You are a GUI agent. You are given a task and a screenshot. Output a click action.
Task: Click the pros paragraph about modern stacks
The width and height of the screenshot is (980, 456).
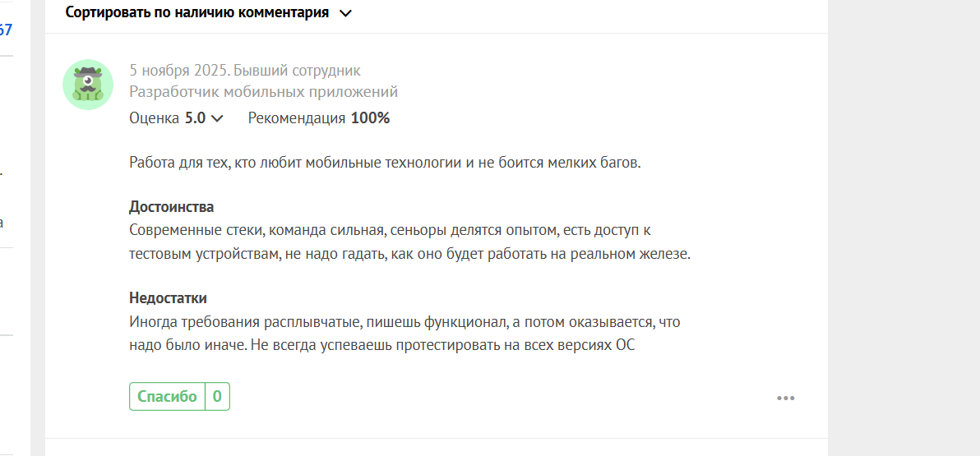[x=409, y=242]
